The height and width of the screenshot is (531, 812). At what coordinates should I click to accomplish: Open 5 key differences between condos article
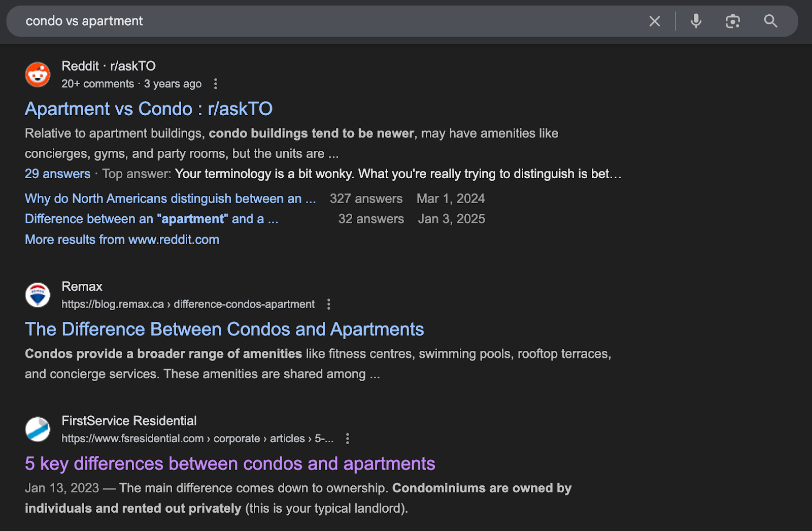click(x=230, y=463)
